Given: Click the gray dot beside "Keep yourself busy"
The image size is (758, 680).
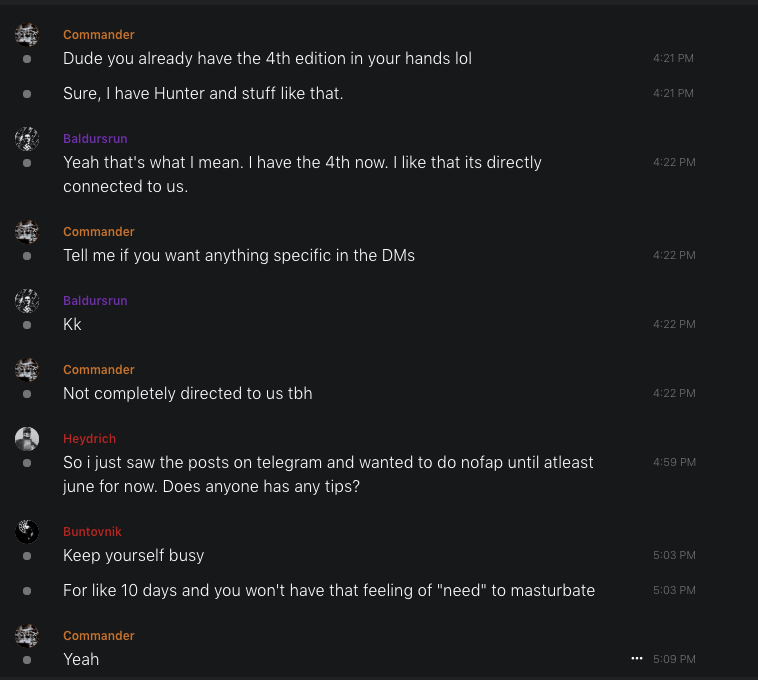Looking at the screenshot, I should (x=27, y=556).
